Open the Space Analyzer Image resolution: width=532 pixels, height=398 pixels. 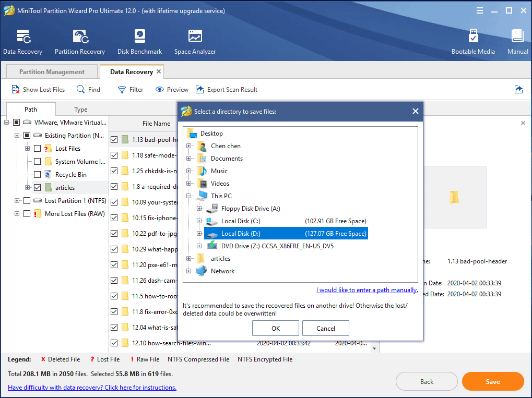tap(194, 41)
